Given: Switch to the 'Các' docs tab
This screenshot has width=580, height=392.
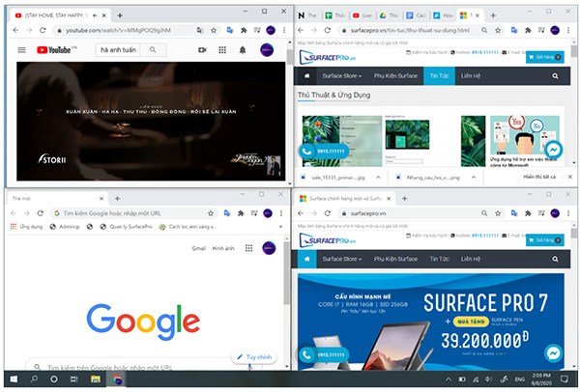Looking at the screenshot, I should (x=416, y=15).
